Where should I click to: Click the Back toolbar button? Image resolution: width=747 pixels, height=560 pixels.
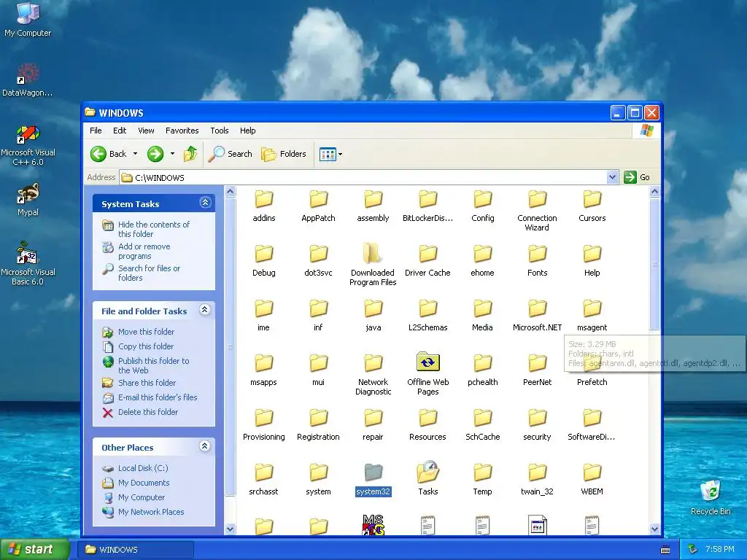[109, 154]
